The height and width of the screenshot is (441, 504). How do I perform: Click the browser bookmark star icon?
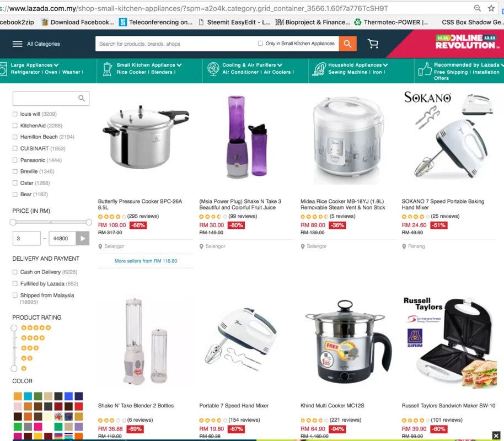(x=491, y=8)
